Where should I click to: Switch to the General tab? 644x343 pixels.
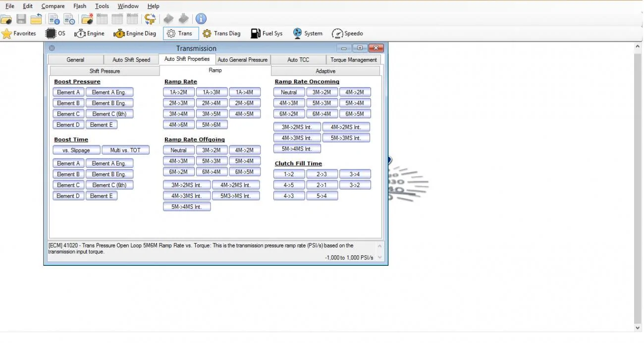coord(75,60)
